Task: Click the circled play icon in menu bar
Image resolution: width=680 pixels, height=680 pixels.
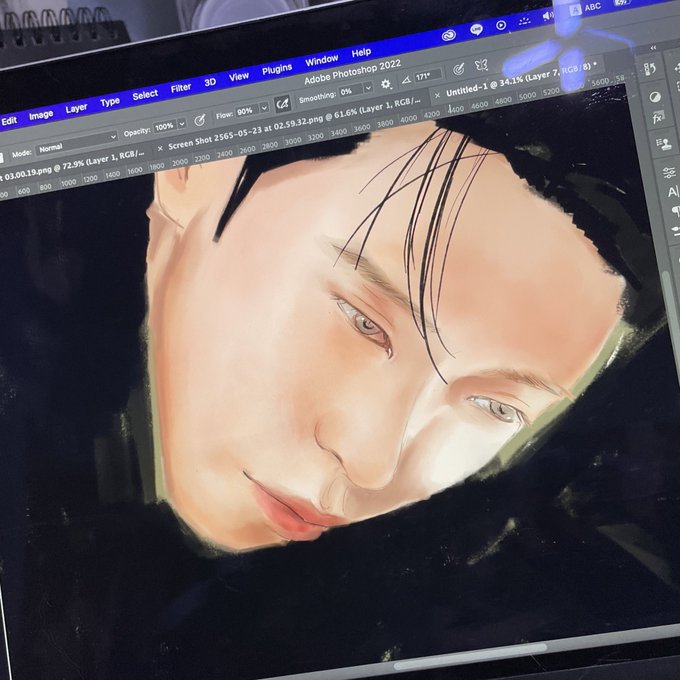Action: [501, 25]
